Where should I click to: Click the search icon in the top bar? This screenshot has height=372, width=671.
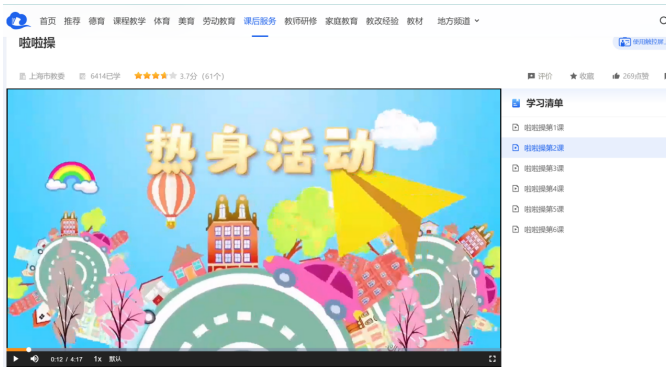point(663,21)
